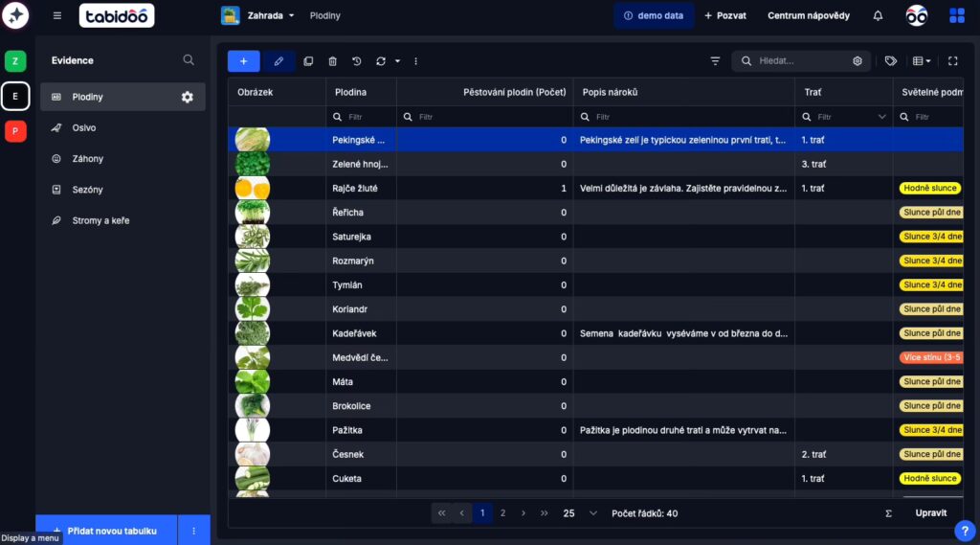The image size is (980, 545).
Task: Toggle the hamburger menu next to the tabidoo logo
Action: pyautogui.click(x=56, y=15)
